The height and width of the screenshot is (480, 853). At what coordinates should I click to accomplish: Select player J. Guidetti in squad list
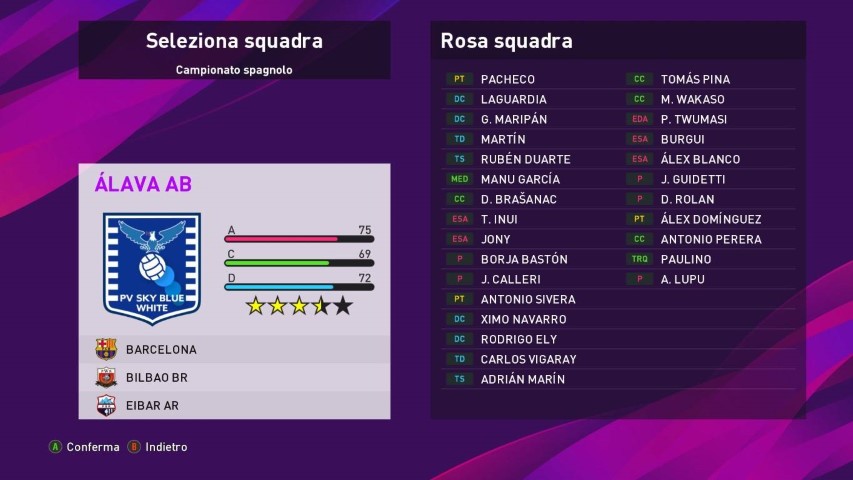pos(692,179)
